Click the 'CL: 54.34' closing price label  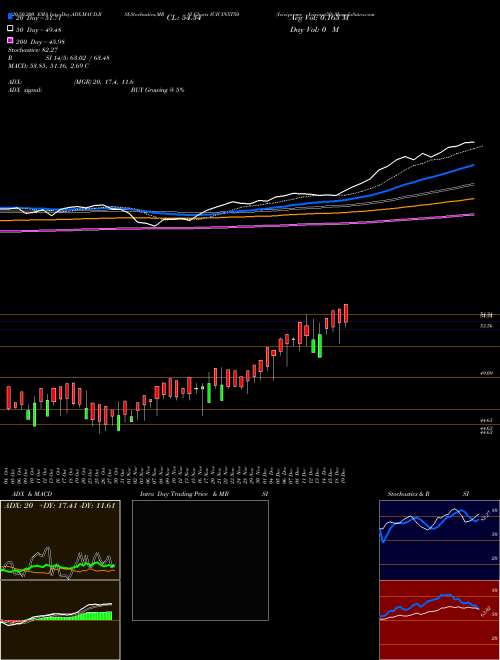[x=184, y=18]
